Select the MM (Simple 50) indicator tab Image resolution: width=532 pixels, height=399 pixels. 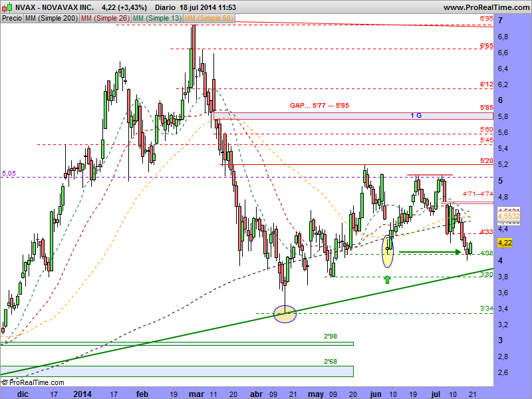209,18
